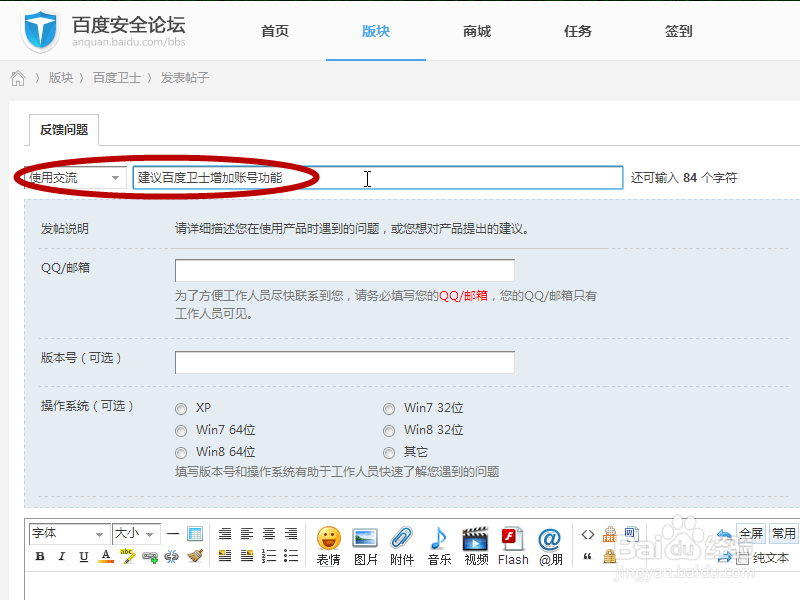This screenshot has height=600, width=800.
Task: Select the 其它 operating system option
Action: point(389,451)
